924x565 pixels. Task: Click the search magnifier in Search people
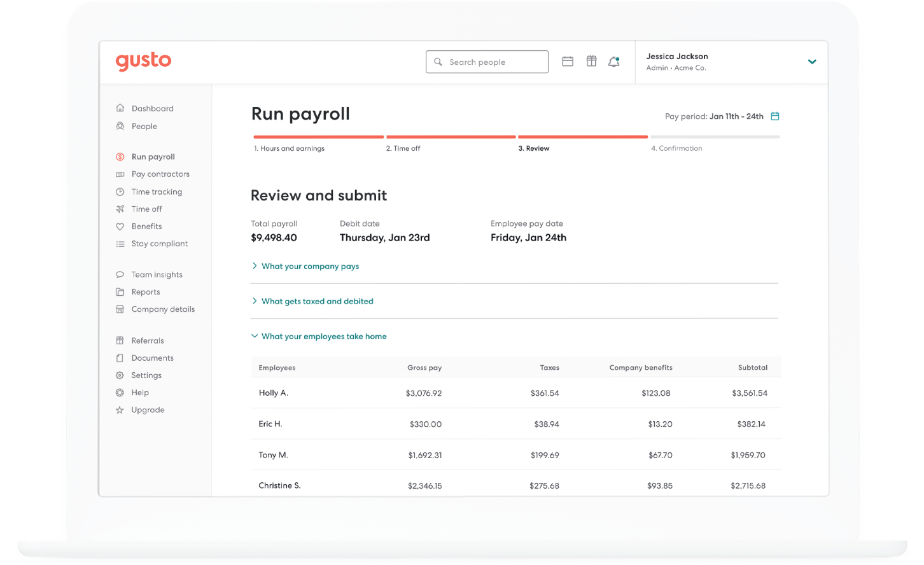click(x=438, y=62)
